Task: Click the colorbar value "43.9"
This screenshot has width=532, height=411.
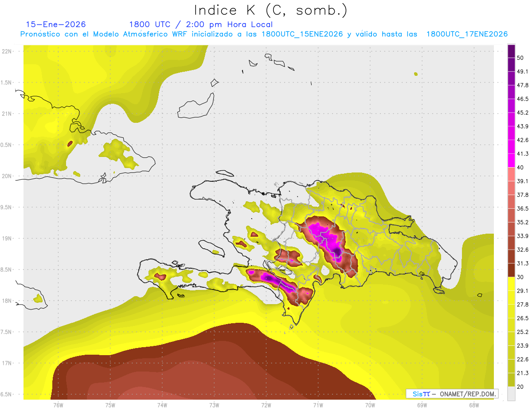Action: tap(522, 126)
